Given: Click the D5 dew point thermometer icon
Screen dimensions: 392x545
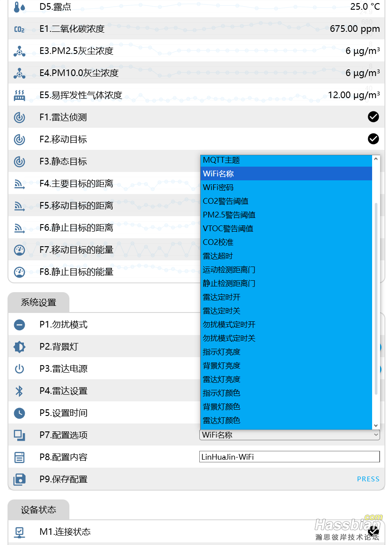Looking at the screenshot, I should [x=19, y=7].
